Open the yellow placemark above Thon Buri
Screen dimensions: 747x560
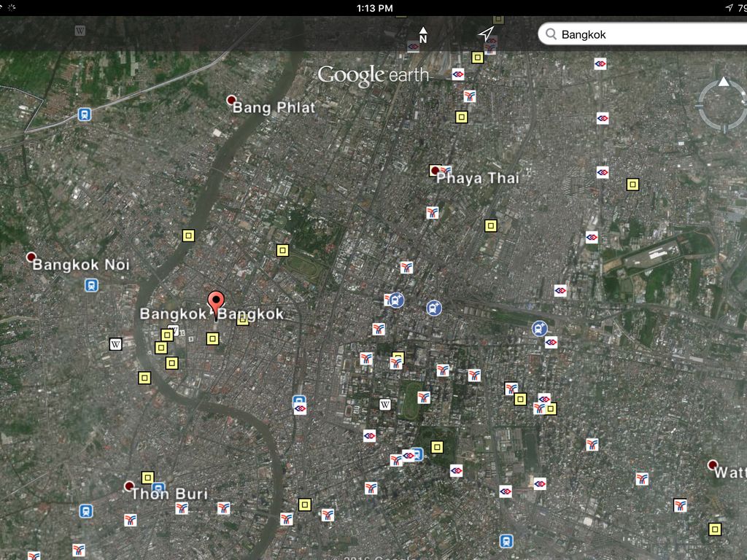[147, 478]
